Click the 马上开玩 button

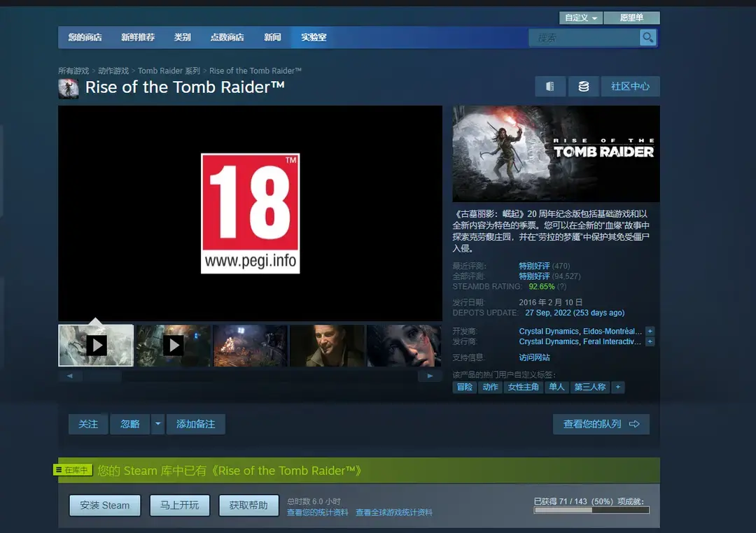179,505
